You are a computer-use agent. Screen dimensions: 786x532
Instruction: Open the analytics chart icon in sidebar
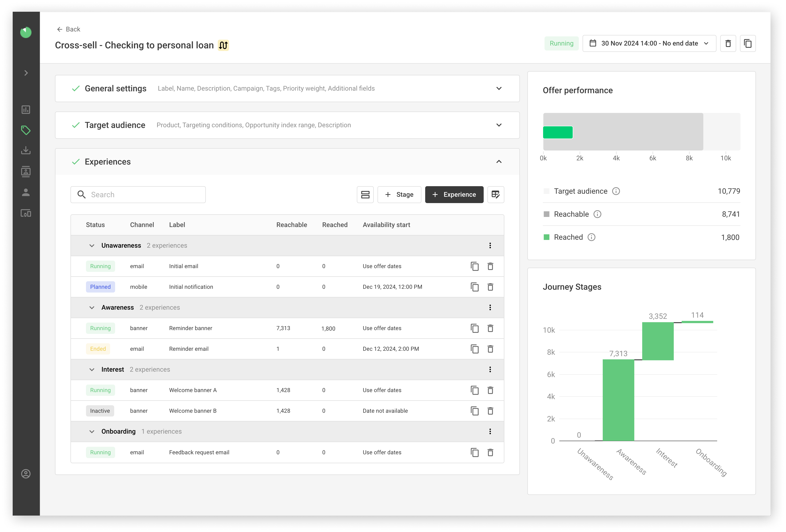(26, 109)
